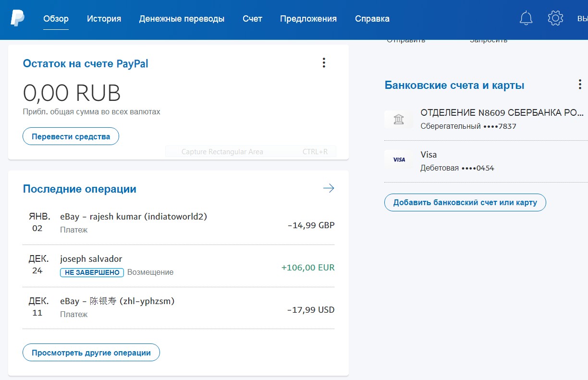588x380 pixels.
Task: Open the eBay rajesh kumar payment transaction
Action: tap(133, 217)
